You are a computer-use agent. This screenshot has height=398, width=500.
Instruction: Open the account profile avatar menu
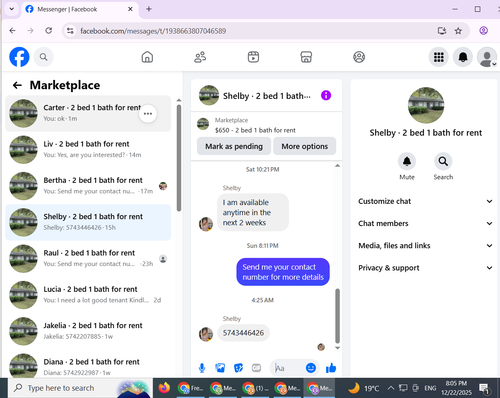pos(487,57)
